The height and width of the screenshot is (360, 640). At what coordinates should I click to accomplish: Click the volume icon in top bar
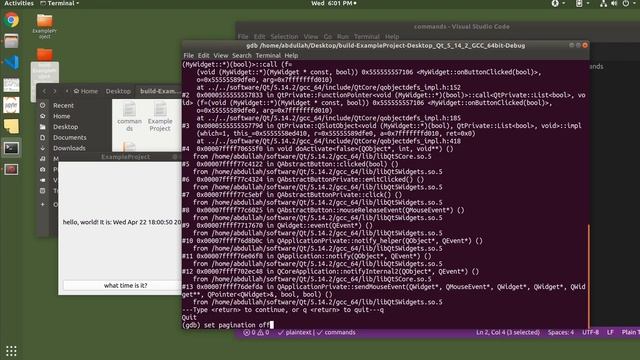point(614,3)
